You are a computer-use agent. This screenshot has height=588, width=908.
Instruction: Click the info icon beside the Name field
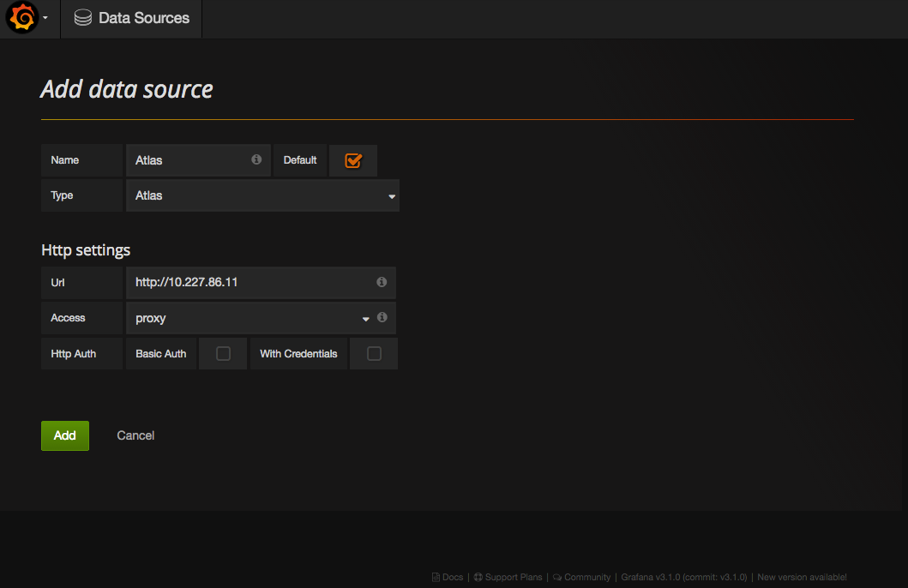click(256, 160)
